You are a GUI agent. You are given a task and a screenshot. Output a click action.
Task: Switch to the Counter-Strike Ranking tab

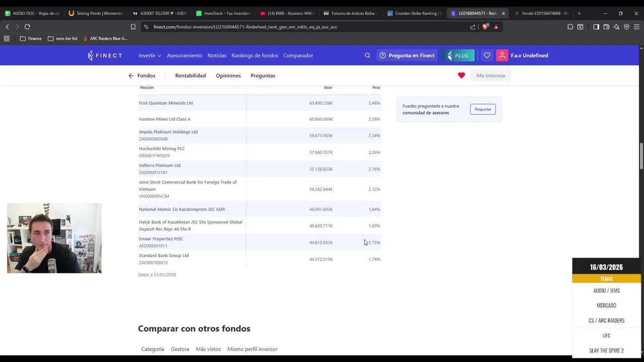(x=415, y=13)
